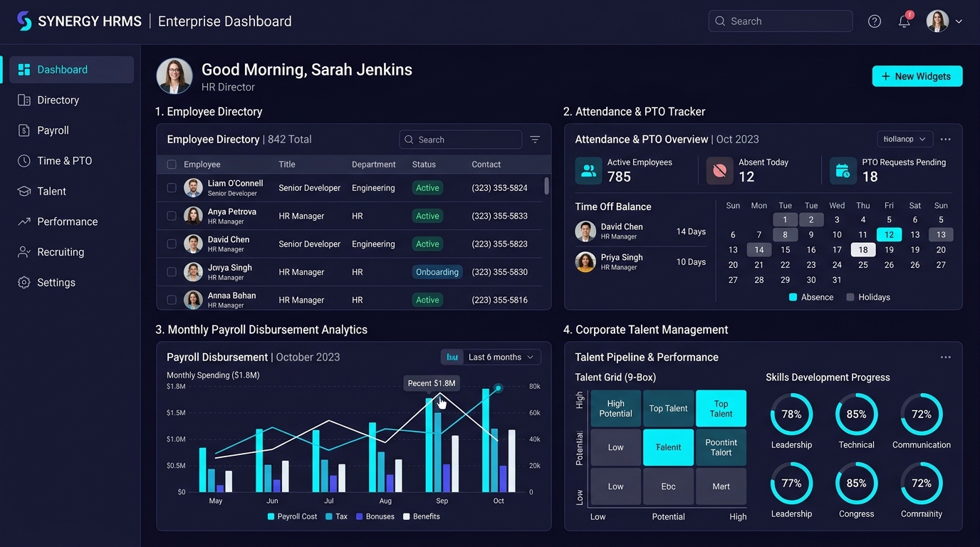Open Attendance widget three-dot options menu
Screen dimensions: 980x547
(945, 140)
